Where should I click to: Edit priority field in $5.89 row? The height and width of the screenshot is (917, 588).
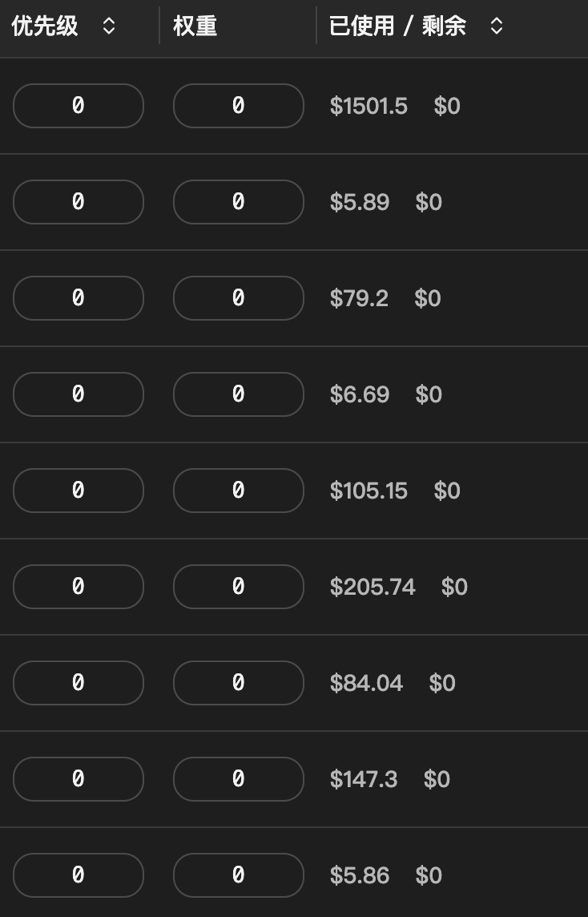click(79, 202)
